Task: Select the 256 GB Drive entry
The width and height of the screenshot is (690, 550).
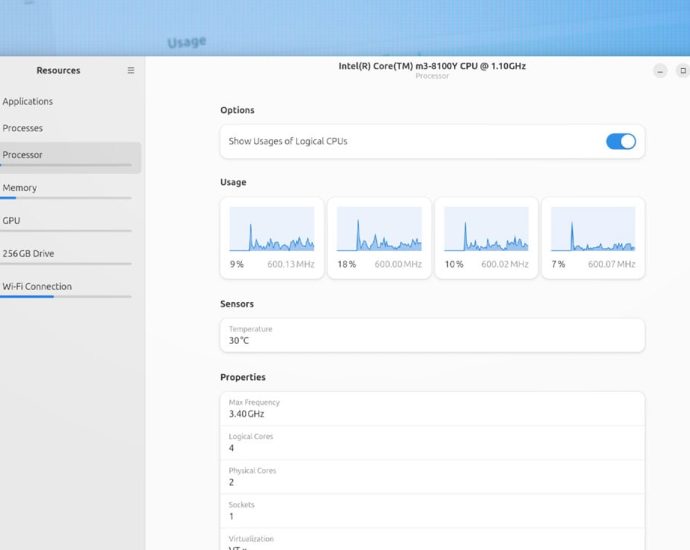Action: 29,254
